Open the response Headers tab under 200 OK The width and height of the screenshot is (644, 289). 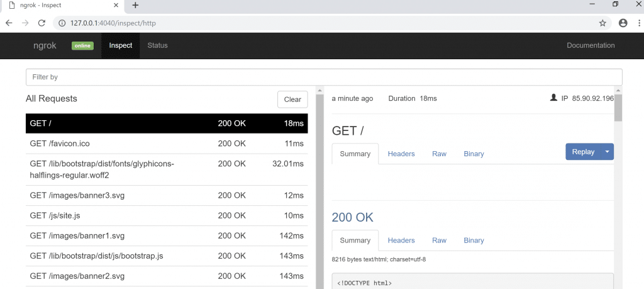pyautogui.click(x=401, y=241)
